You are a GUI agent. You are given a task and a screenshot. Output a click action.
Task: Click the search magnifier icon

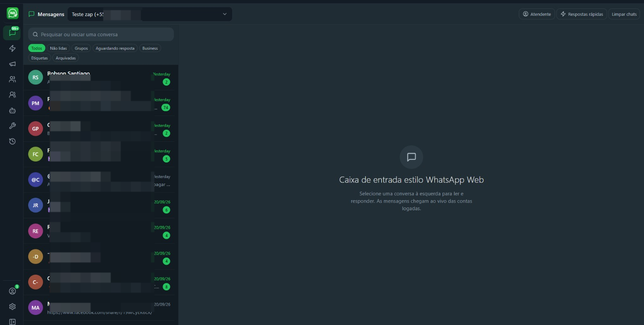point(35,34)
